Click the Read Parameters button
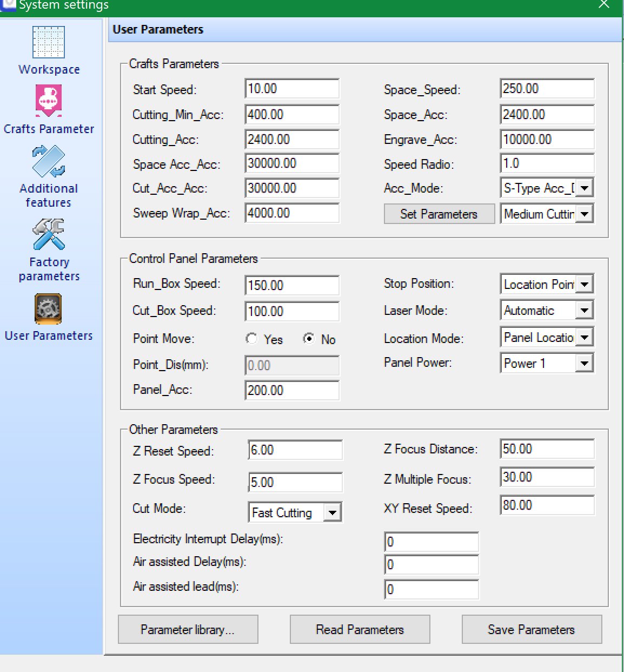 pyautogui.click(x=360, y=630)
